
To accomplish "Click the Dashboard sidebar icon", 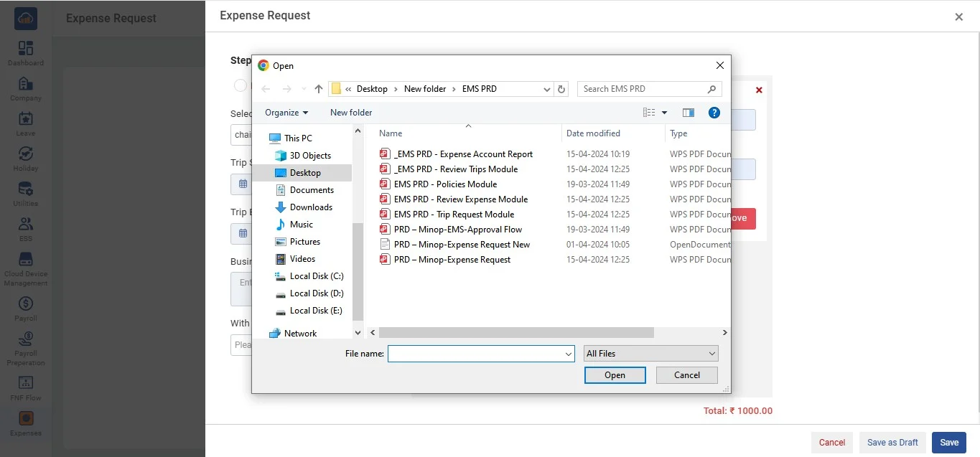I will click(x=26, y=49).
